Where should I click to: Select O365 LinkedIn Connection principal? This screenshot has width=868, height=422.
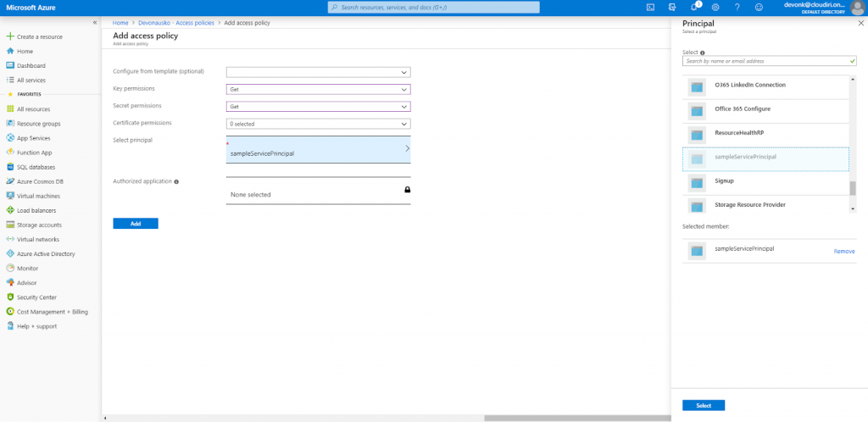[765, 87]
